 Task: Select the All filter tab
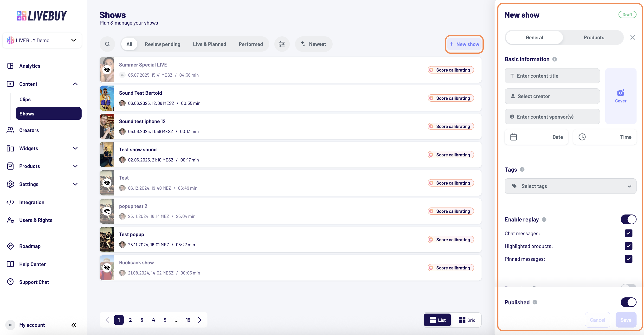(129, 44)
